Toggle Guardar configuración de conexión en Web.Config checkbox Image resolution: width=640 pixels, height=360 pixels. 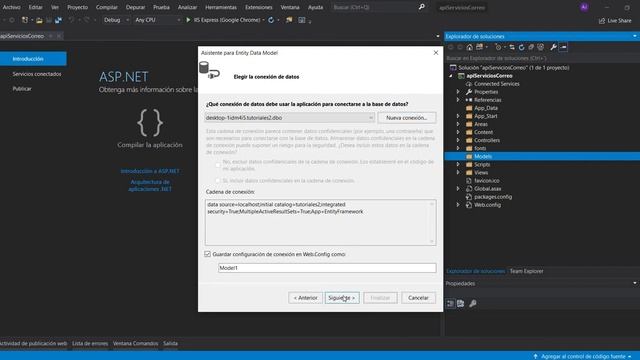[207, 254]
